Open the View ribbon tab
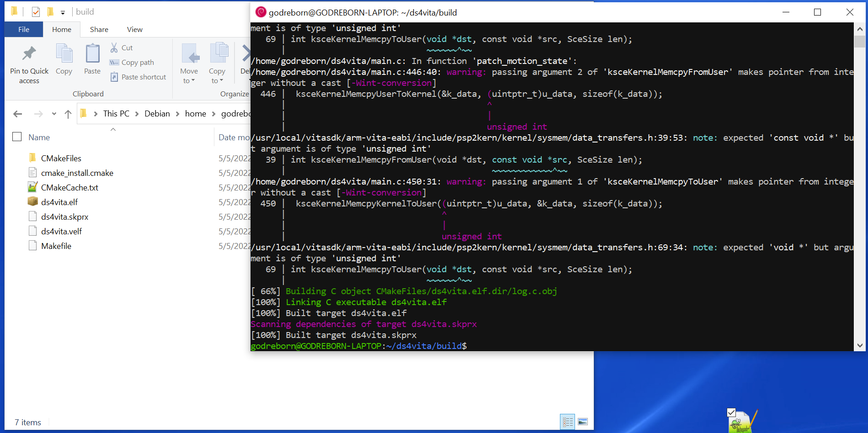Image resolution: width=868 pixels, height=433 pixels. point(135,29)
